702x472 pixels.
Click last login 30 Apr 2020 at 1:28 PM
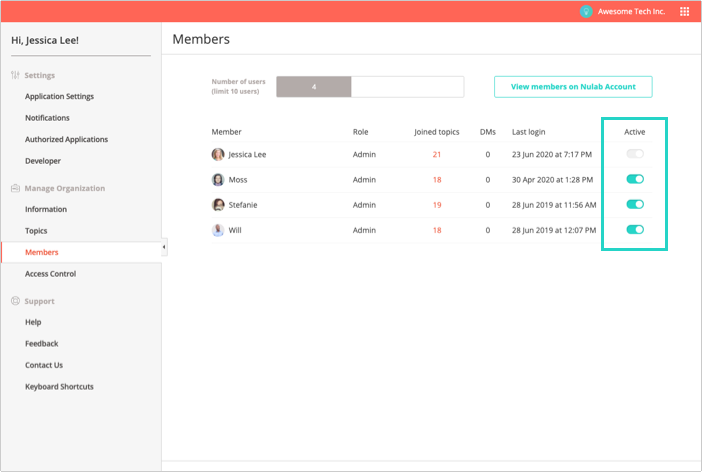coord(552,180)
